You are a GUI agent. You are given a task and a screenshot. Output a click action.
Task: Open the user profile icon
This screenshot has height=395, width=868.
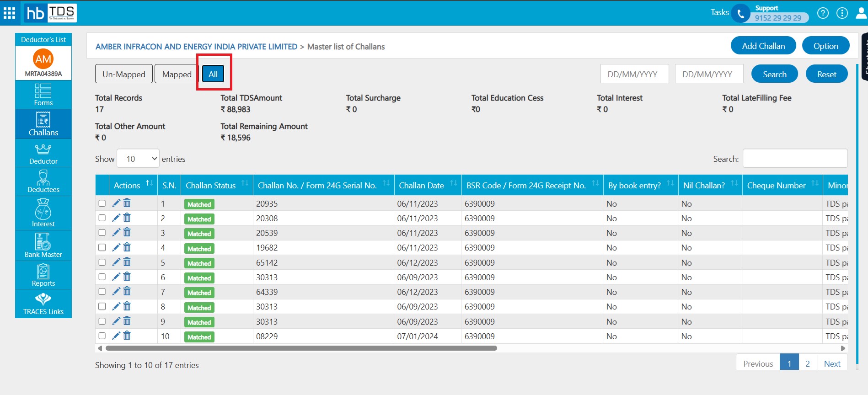861,13
